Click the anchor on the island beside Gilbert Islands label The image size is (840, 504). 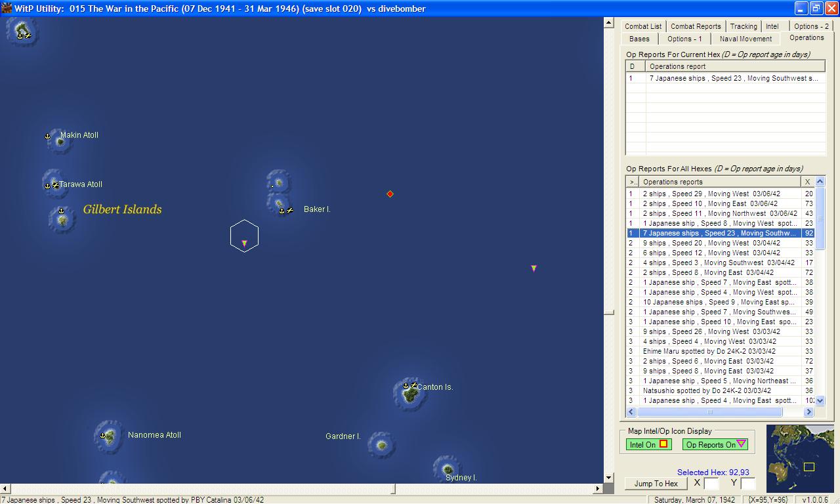tap(61, 211)
